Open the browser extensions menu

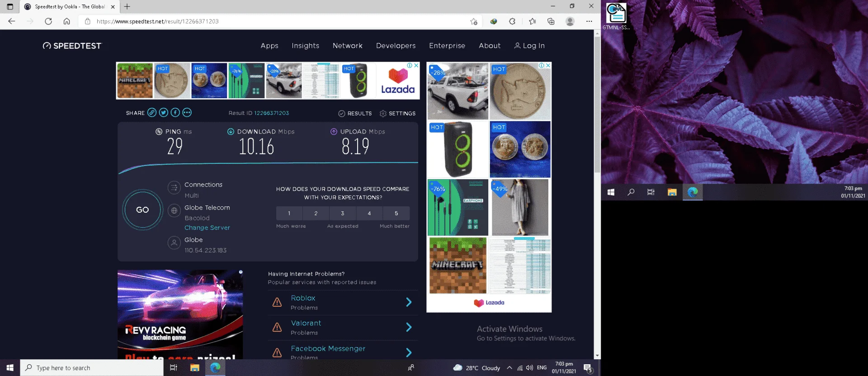(512, 21)
